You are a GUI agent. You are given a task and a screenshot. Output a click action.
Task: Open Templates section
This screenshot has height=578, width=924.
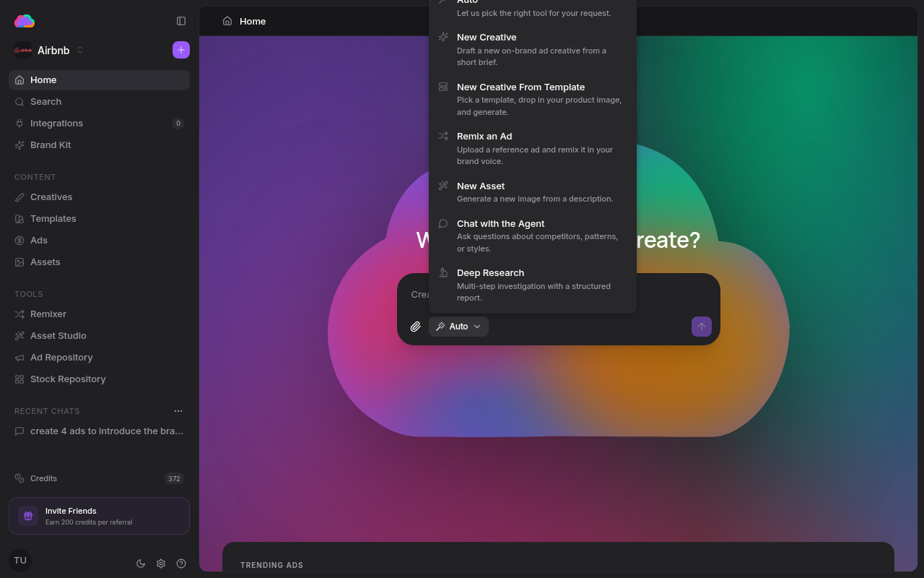(99, 219)
